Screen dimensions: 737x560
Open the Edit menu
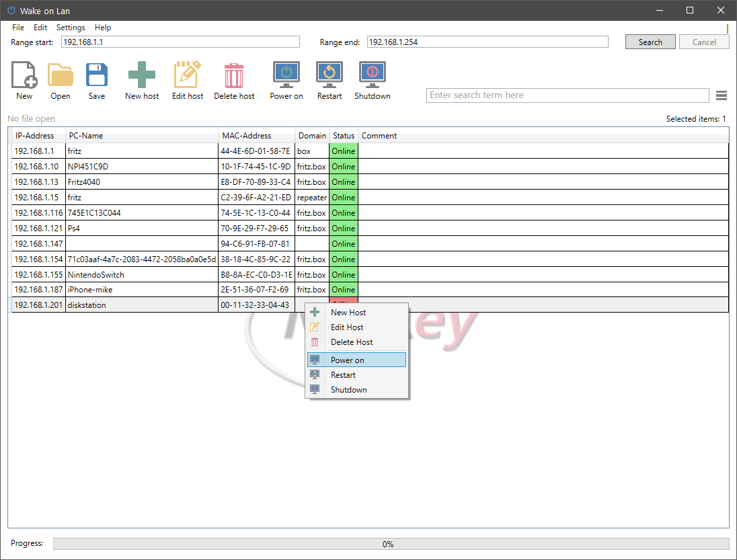(x=40, y=28)
